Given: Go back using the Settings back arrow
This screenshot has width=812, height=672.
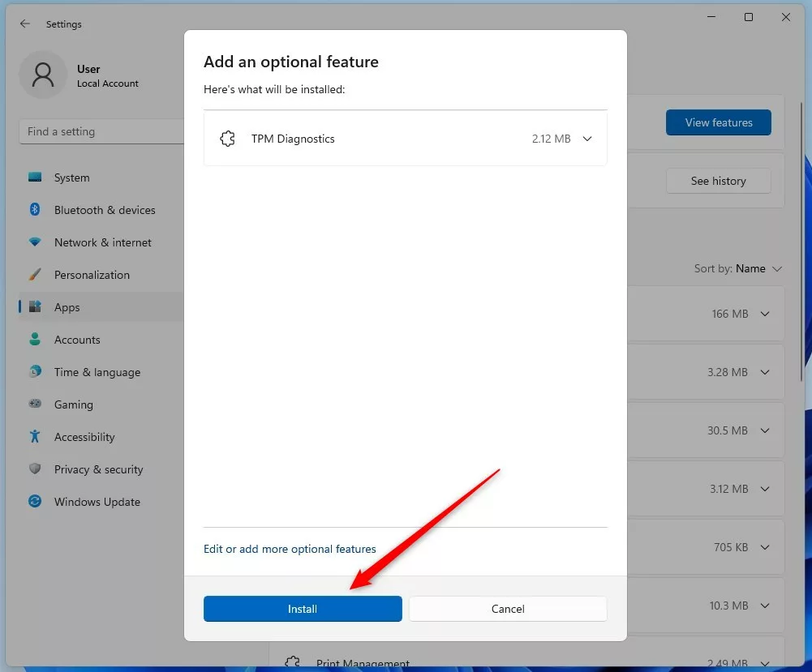Looking at the screenshot, I should [25, 24].
